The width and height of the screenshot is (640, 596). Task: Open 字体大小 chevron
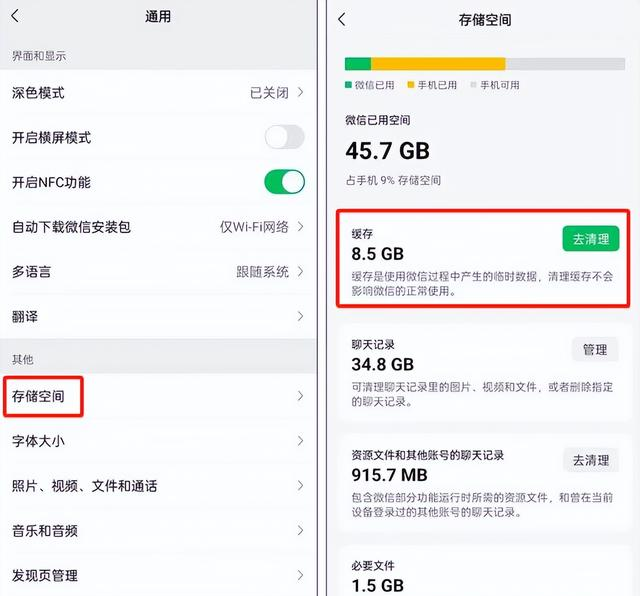click(x=300, y=441)
